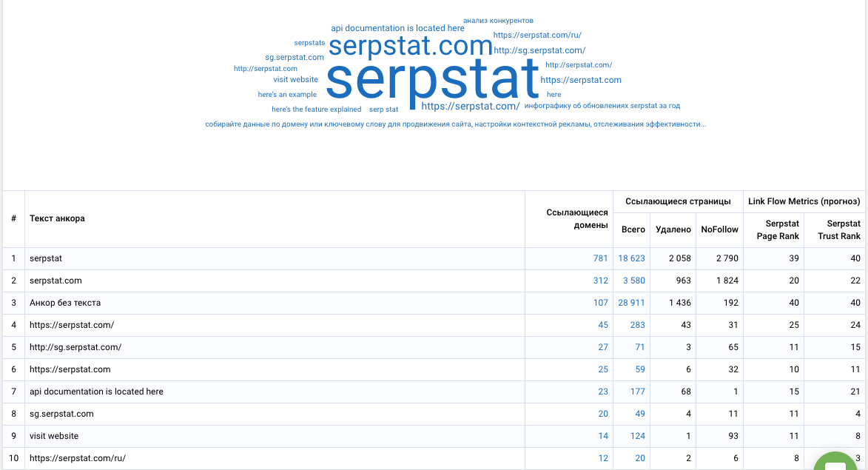Image resolution: width=868 pixels, height=470 pixels.
Task: Click the 107 domains link for 'Анкор без текста'
Action: (600, 303)
